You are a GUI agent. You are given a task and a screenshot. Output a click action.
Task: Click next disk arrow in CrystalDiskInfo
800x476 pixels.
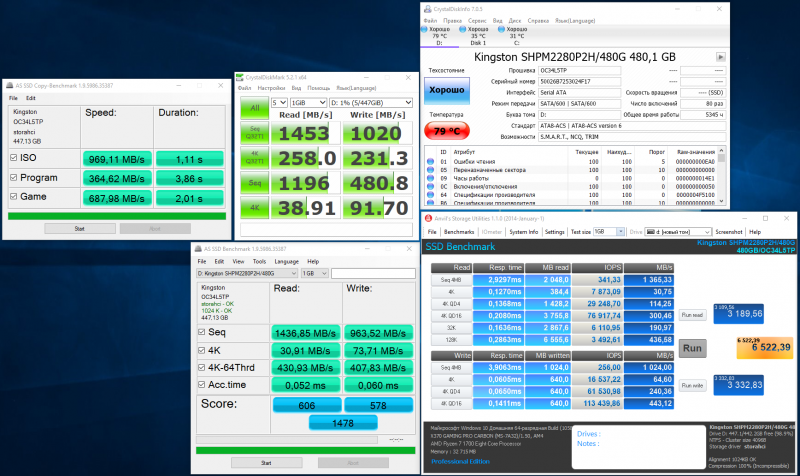pos(720,57)
